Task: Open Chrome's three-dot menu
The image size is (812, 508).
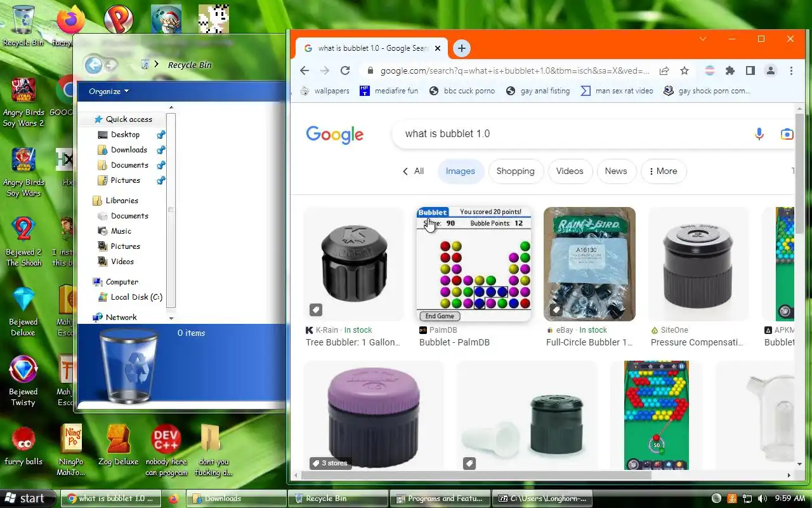Action: point(791,70)
